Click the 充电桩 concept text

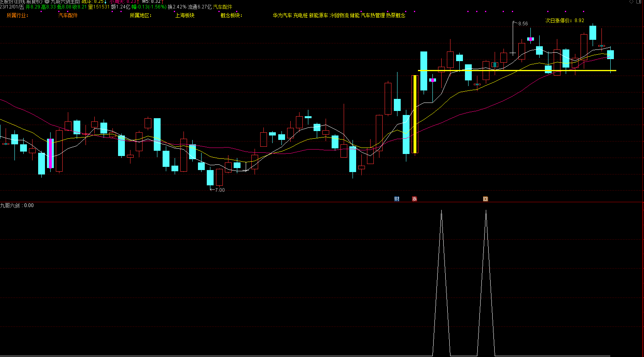coord(300,15)
